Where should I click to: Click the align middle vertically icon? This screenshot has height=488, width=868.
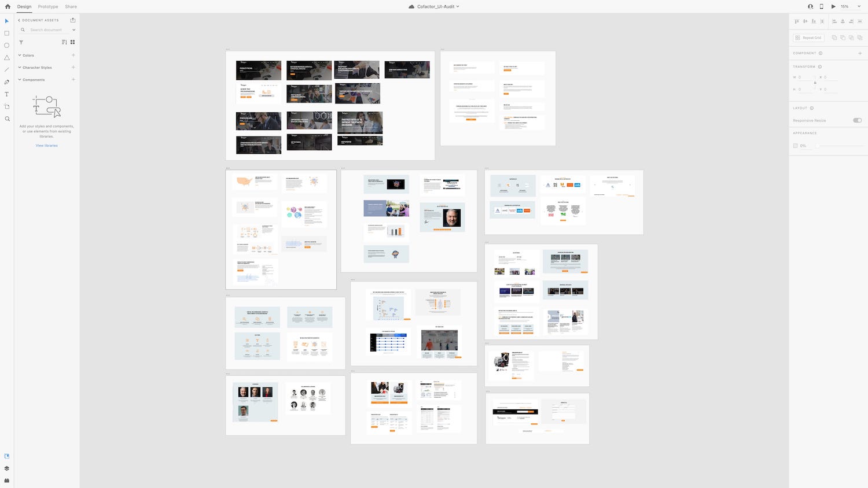point(805,21)
